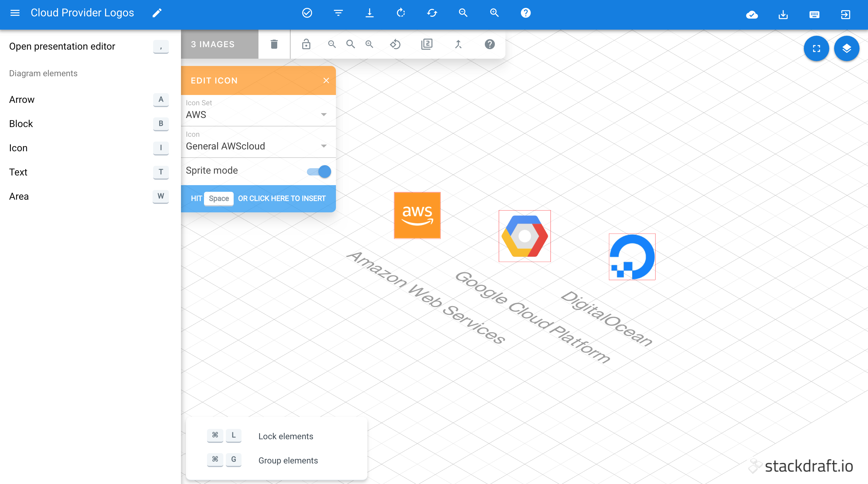Download the diagram

pos(783,15)
